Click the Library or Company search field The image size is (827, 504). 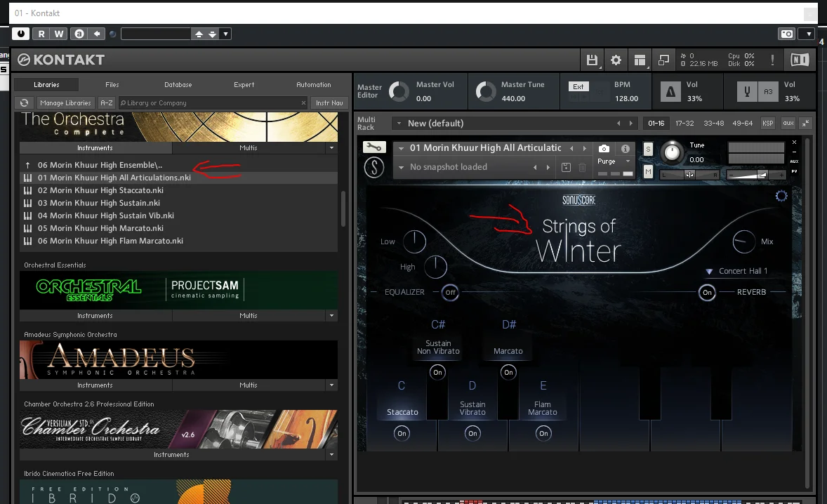coord(213,102)
